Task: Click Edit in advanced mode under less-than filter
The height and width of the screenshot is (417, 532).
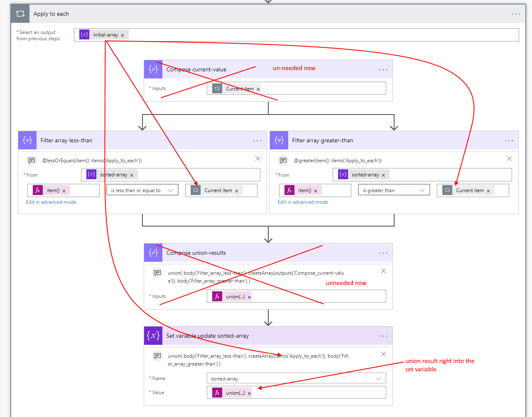Action: pyautogui.click(x=51, y=202)
